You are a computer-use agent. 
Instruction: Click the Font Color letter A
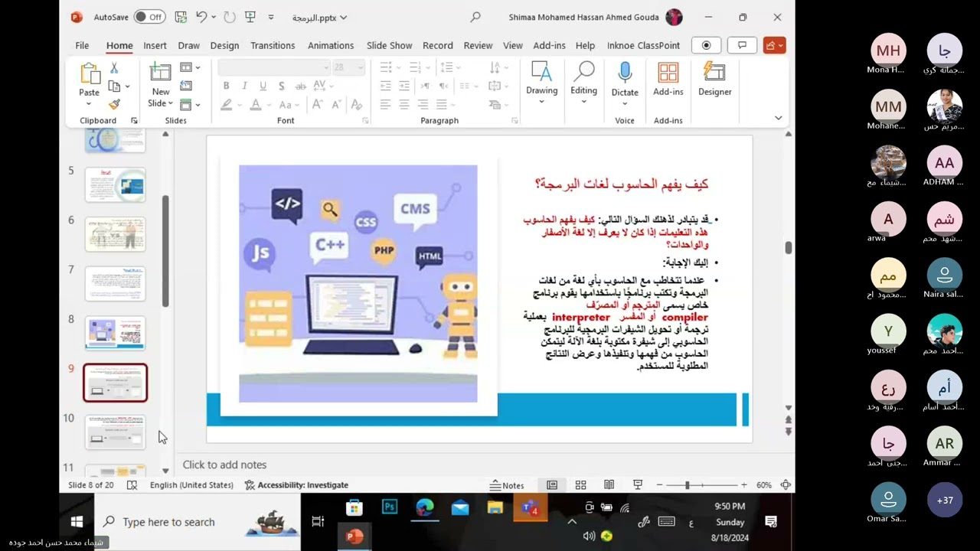pyautogui.click(x=256, y=104)
